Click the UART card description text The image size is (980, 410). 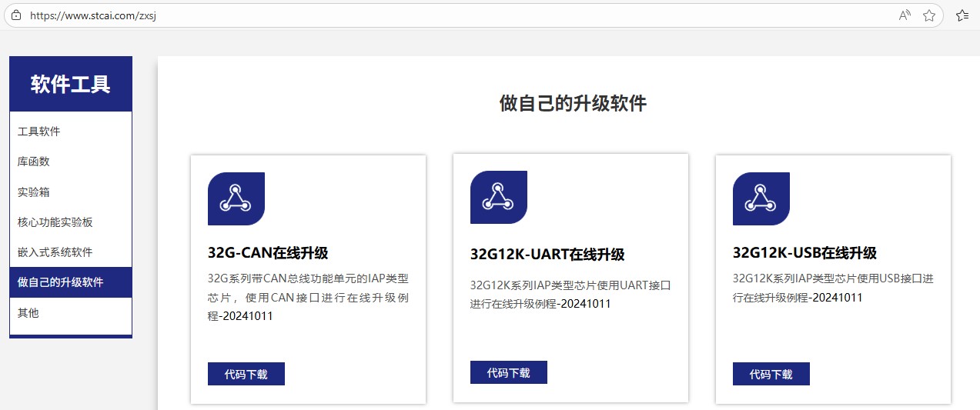coord(570,295)
